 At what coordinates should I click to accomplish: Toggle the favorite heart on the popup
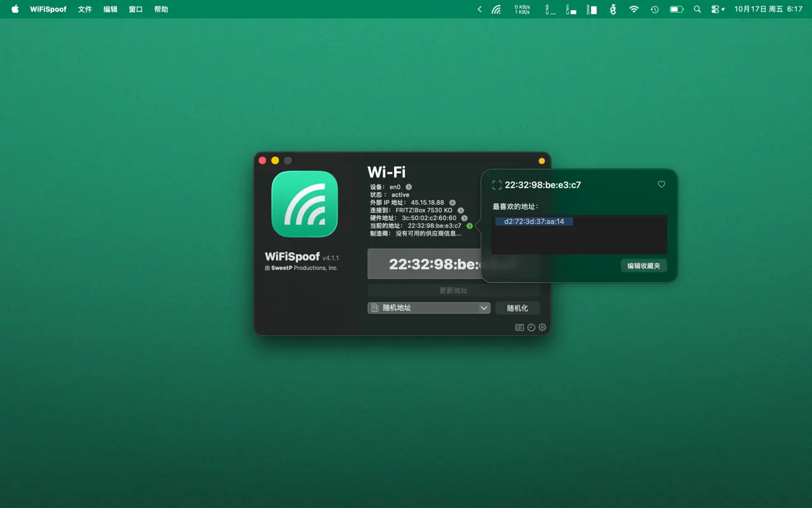[x=661, y=184]
